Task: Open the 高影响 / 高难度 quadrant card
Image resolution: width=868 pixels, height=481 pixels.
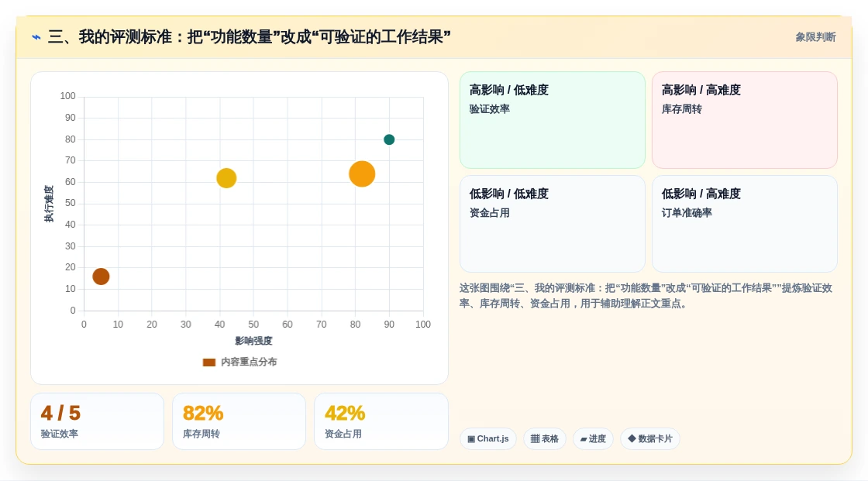Action: point(745,120)
